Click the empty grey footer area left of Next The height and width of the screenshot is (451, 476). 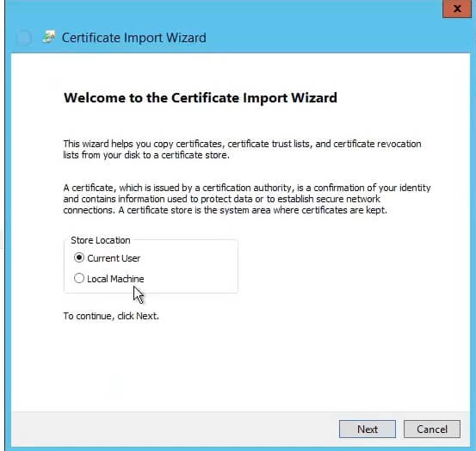[173, 429]
